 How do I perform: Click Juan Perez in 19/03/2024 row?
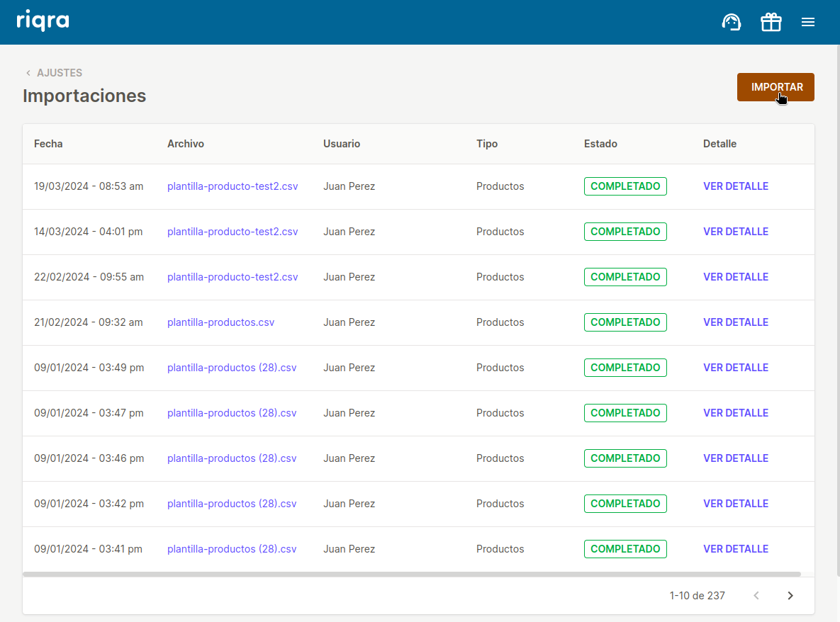click(x=349, y=186)
